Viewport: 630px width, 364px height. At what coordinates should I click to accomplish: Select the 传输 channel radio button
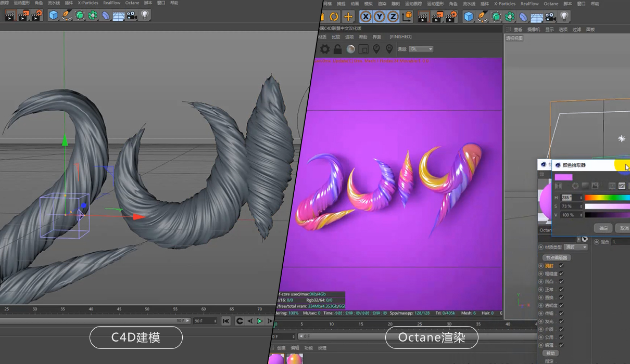(x=541, y=314)
